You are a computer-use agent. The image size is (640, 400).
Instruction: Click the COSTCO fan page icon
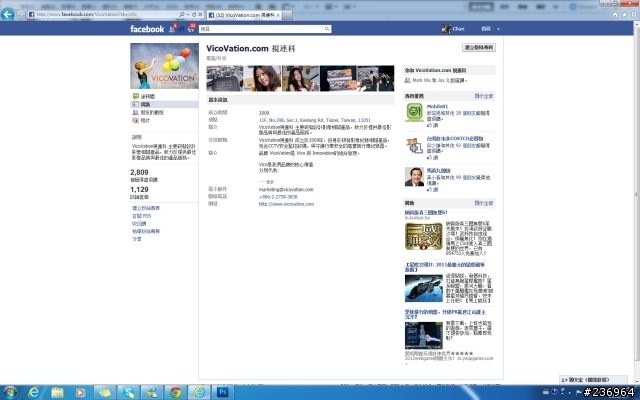[x=414, y=145]
